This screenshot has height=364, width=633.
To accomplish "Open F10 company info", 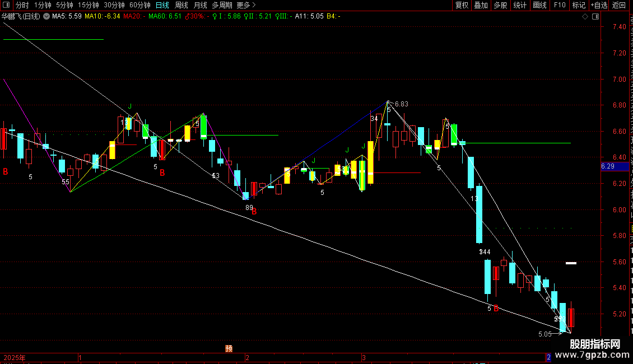I will click(x=560, y=5).
